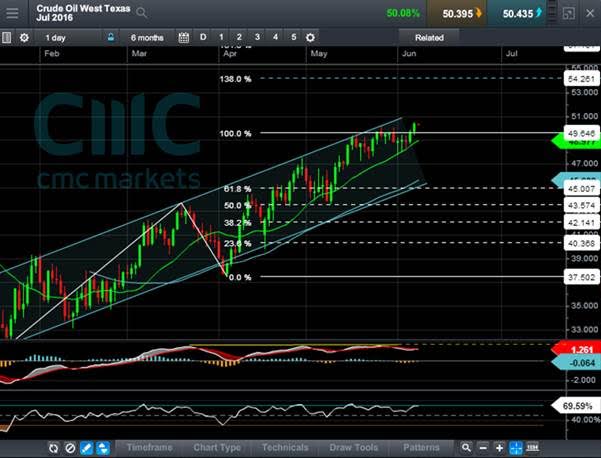Click the Jun label on the date axis
This screenshot has height=458, width=601.
click(x=409, y=54)
